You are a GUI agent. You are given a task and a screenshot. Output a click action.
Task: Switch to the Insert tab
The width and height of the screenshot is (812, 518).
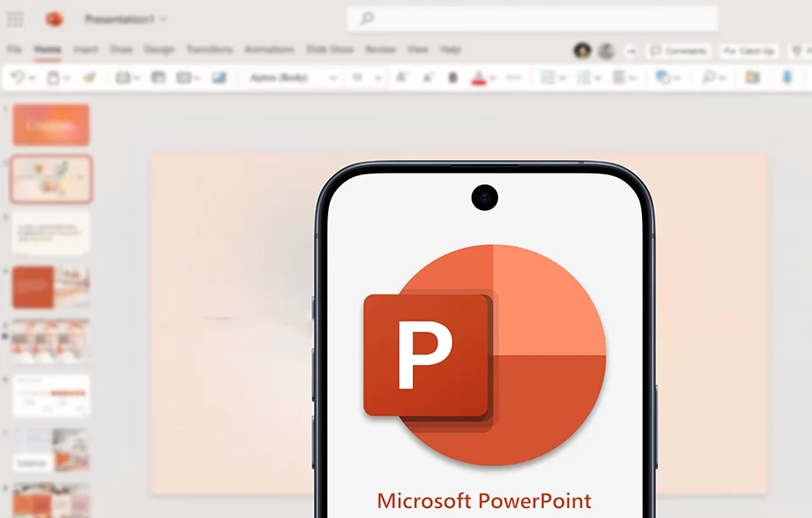coord(85,50)
